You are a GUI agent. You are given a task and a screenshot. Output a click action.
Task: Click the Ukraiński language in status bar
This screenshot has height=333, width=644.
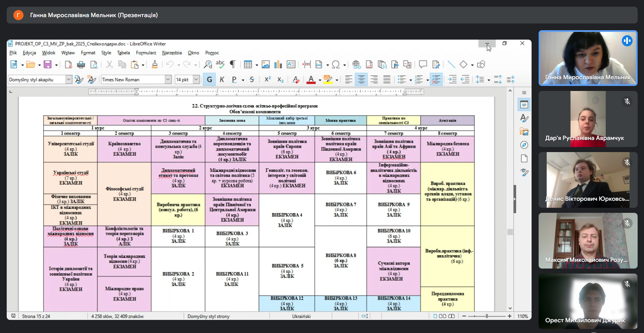[301, 316]
